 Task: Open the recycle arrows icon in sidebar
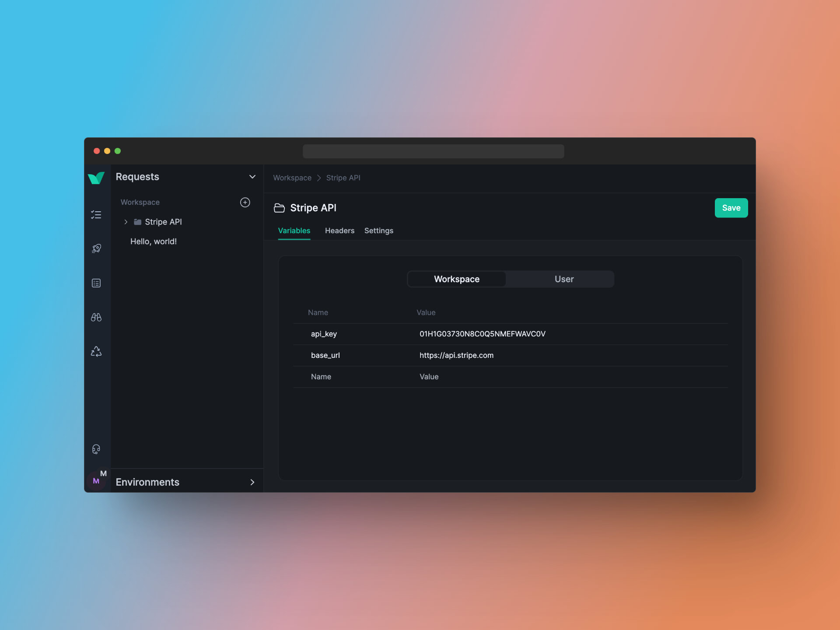[x=96, y=351]
